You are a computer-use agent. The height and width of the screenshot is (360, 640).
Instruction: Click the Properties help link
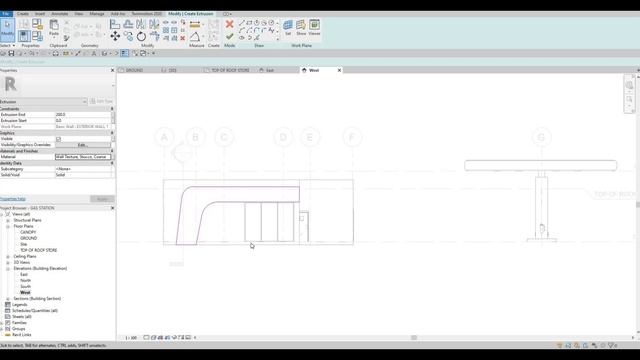pyautogui.click(x=13, y=199)
